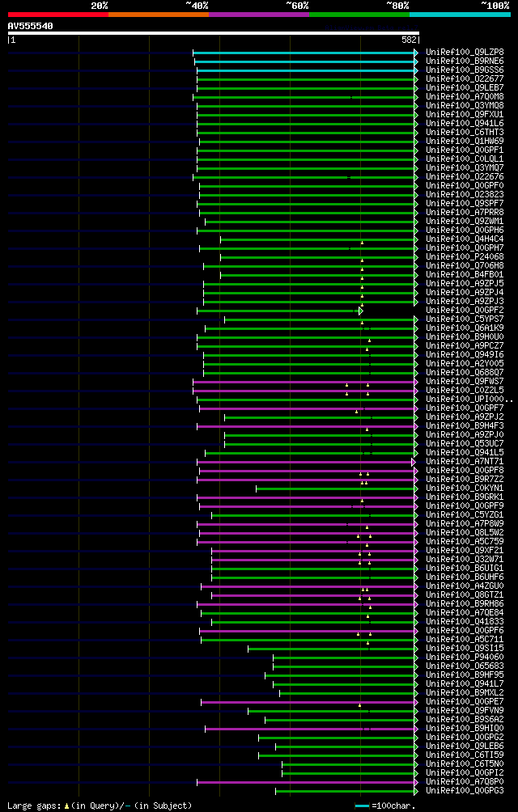The width and height of the screenshot is (518, 812).
Task: Click the query end position label 582
Action: 410,40
